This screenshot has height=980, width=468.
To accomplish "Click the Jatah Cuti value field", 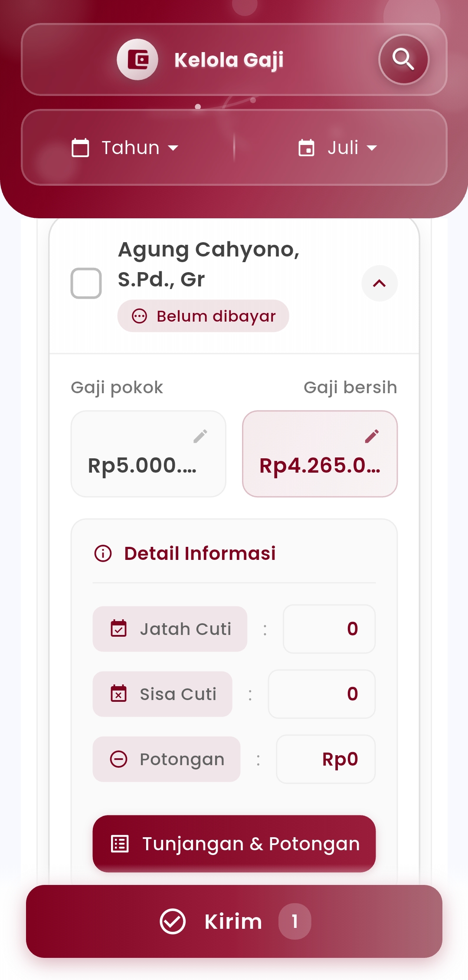I will (x=329, y=629).
